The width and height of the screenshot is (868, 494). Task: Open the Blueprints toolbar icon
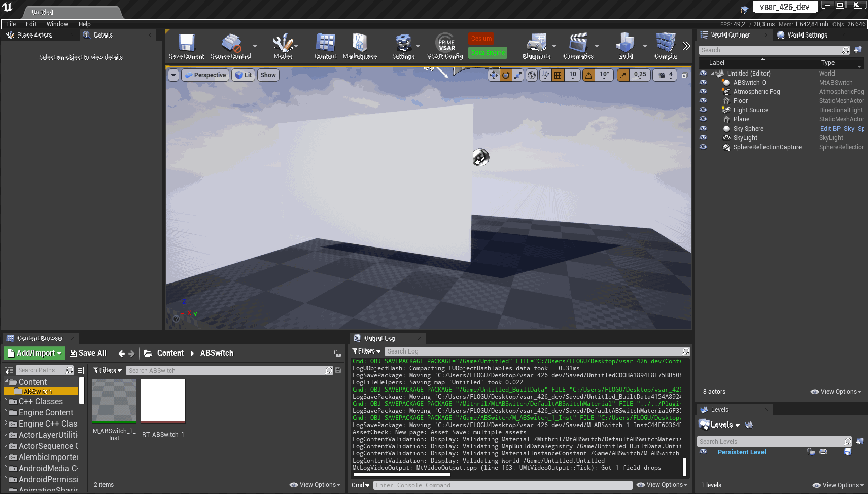click(536, 45)
